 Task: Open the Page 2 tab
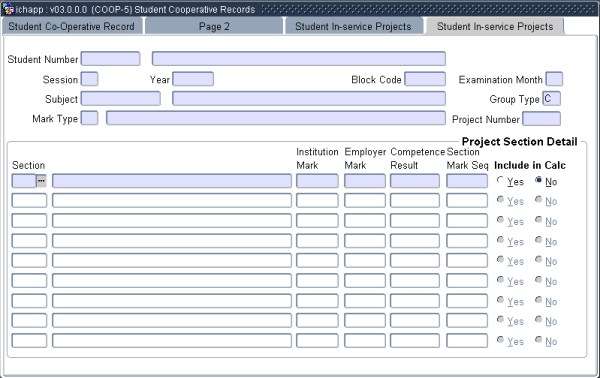click(214, 26)
